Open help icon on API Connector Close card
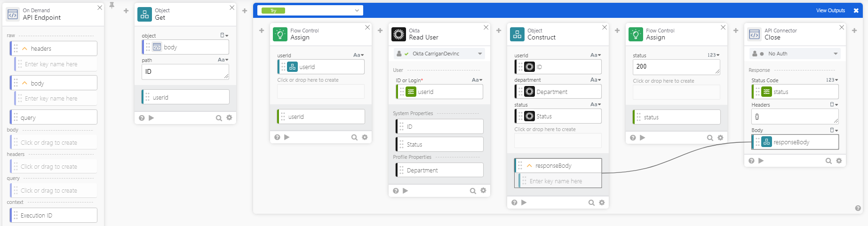Image resolution: width=868 pixels, height=226 pixels. 751,161
